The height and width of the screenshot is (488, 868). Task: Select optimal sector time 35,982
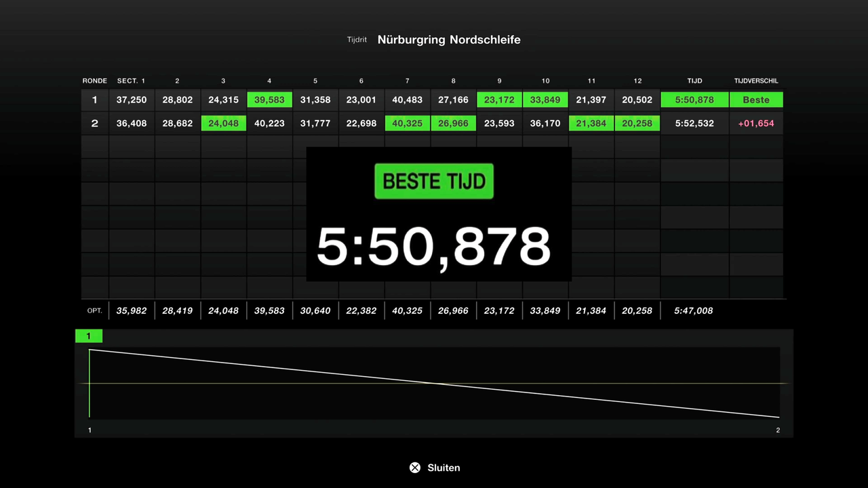[132, 310]
